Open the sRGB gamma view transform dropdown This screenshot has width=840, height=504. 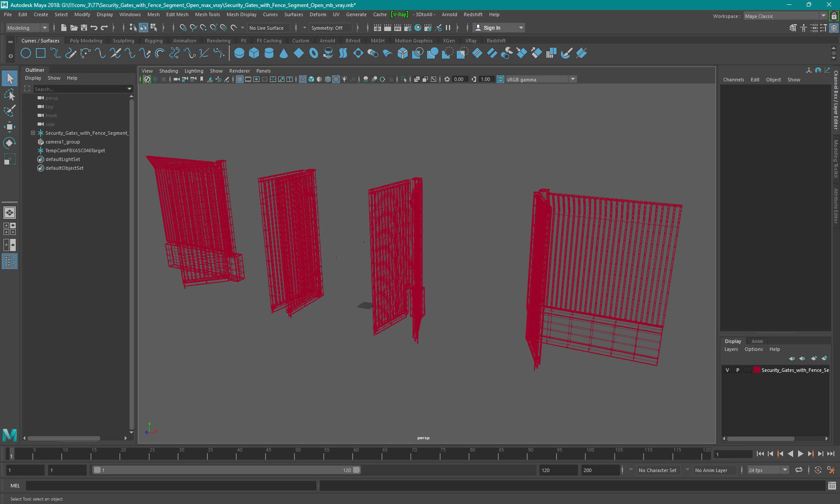click(541, 79)
